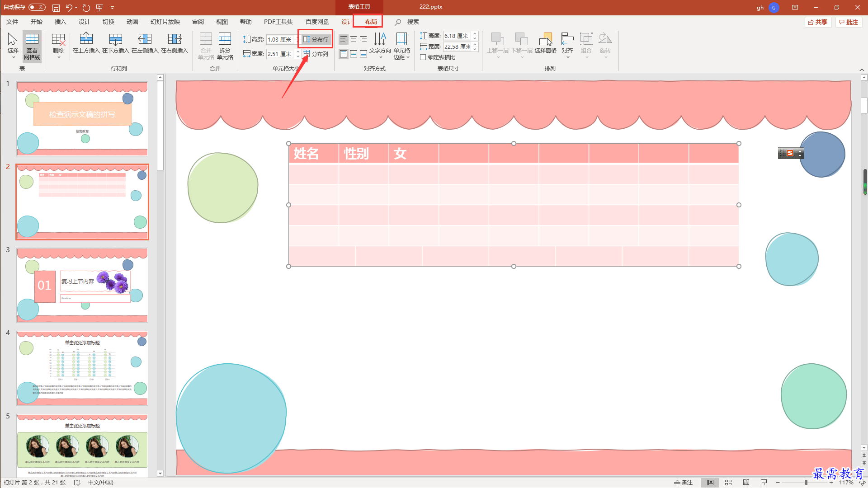This screenshot has width=868, height=488.
Task: Click ribbon display options icon
Action: [795, 7]
